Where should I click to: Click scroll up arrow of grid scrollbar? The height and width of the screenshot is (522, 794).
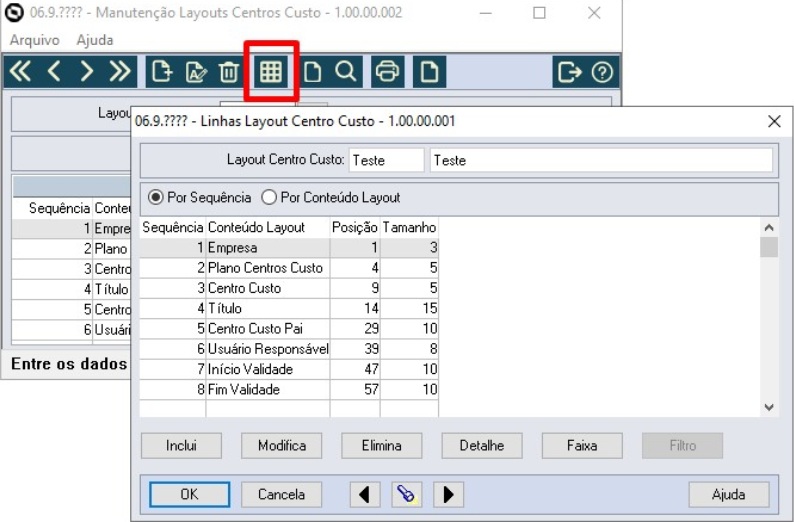[769, 227]
